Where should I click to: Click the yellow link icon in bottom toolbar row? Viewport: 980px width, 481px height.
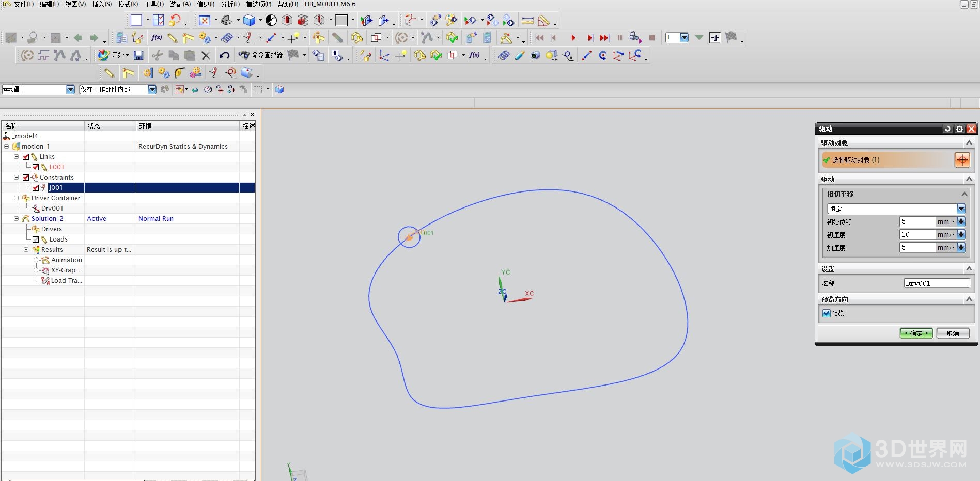(x=109, y=73)
